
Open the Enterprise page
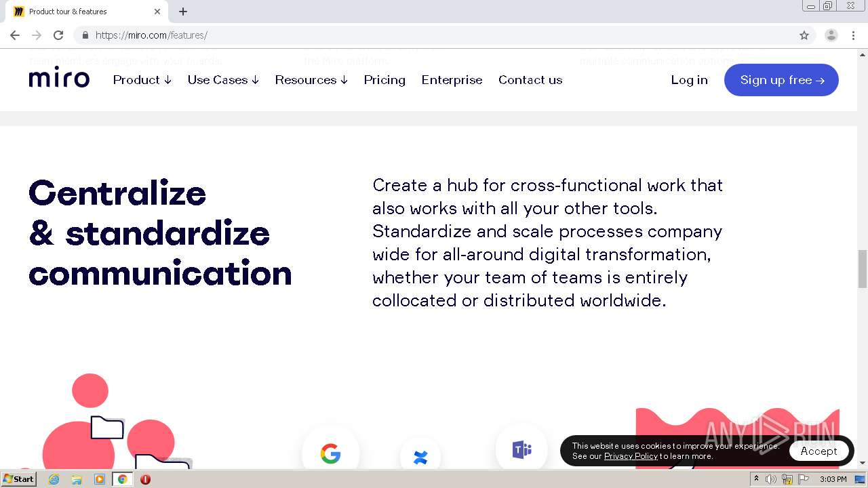452,80
